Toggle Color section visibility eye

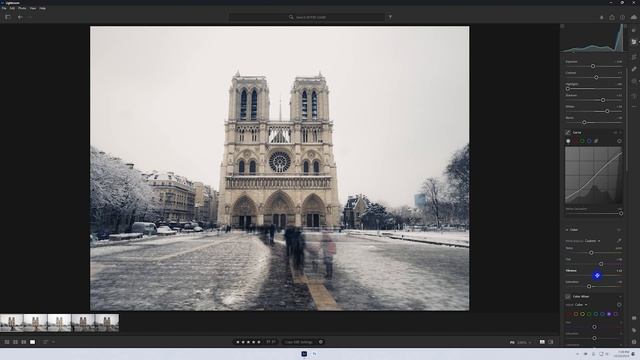pyautogui.click(x=619, y=230)
